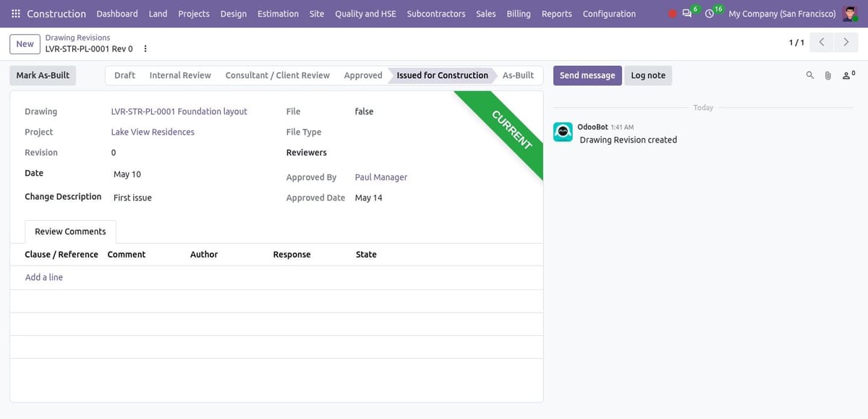Set status to Draft
Screen dimensions: 868x419
tap(124, 75)
